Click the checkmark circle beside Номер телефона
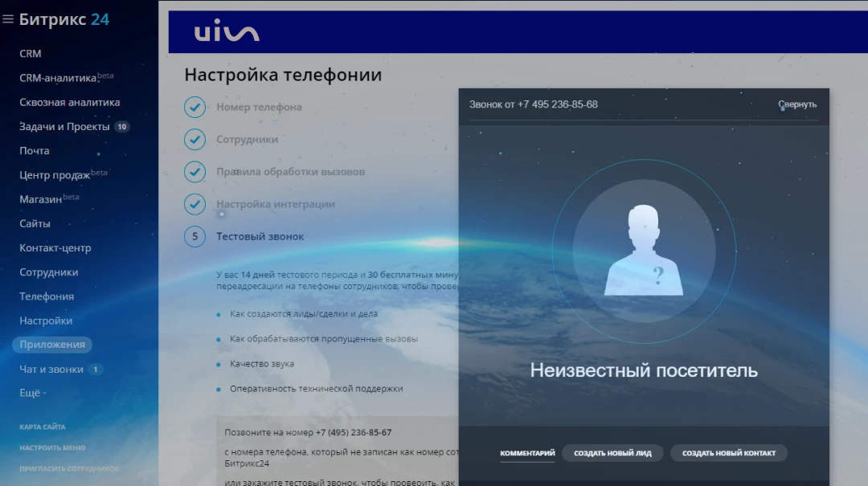Screen dimensions: 868x486 tap(194, 107)
